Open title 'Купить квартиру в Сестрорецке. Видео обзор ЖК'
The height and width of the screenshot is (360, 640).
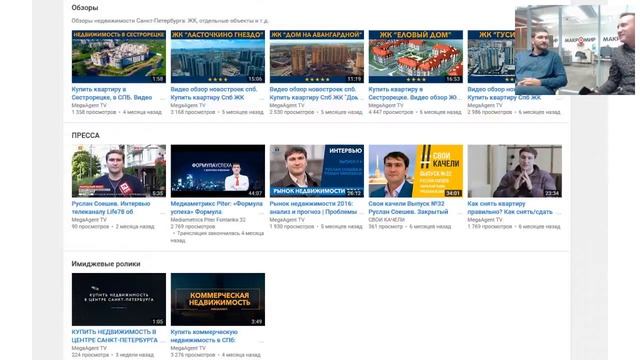pos(415,93)
